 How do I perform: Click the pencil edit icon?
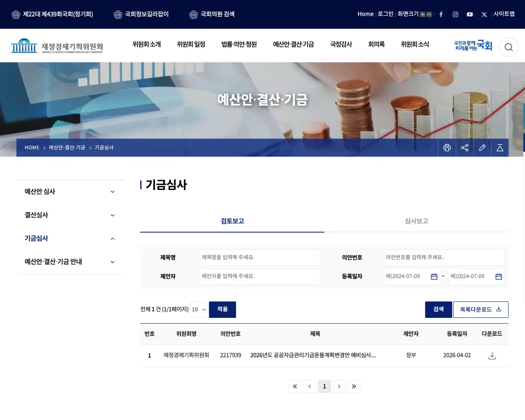tap(482, 148)
